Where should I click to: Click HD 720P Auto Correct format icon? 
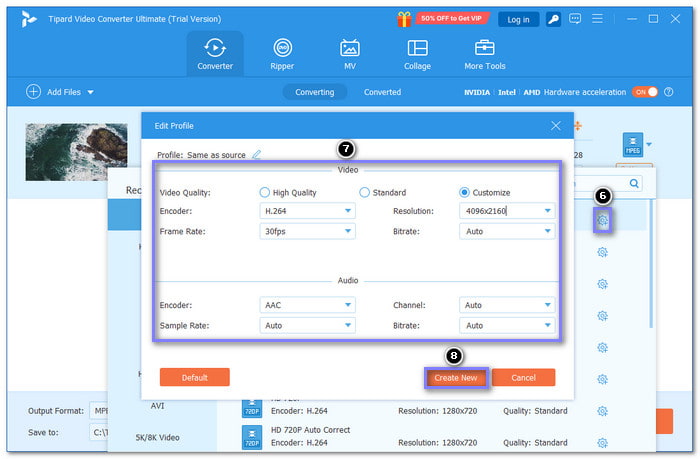click(x=252, y=437)
